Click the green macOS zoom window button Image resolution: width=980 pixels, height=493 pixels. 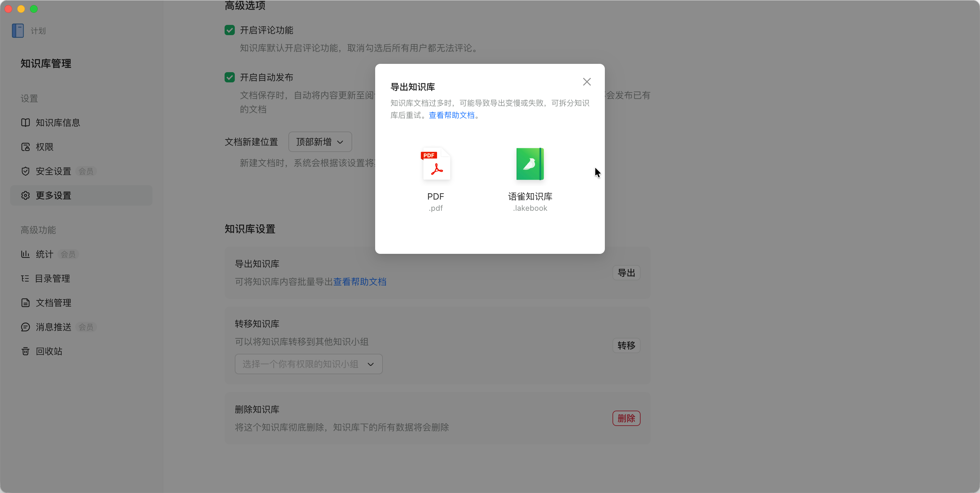34,9
